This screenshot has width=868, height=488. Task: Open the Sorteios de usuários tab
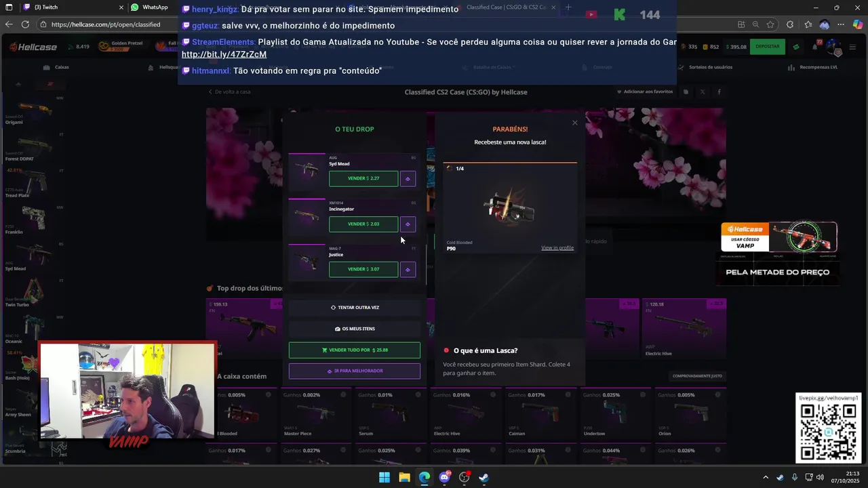point(705,67)
